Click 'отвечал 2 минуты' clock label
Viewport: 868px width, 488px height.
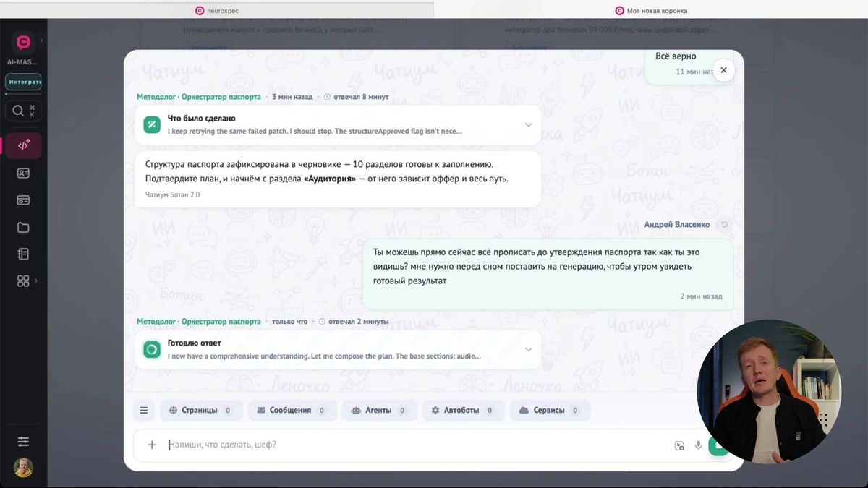354,322
